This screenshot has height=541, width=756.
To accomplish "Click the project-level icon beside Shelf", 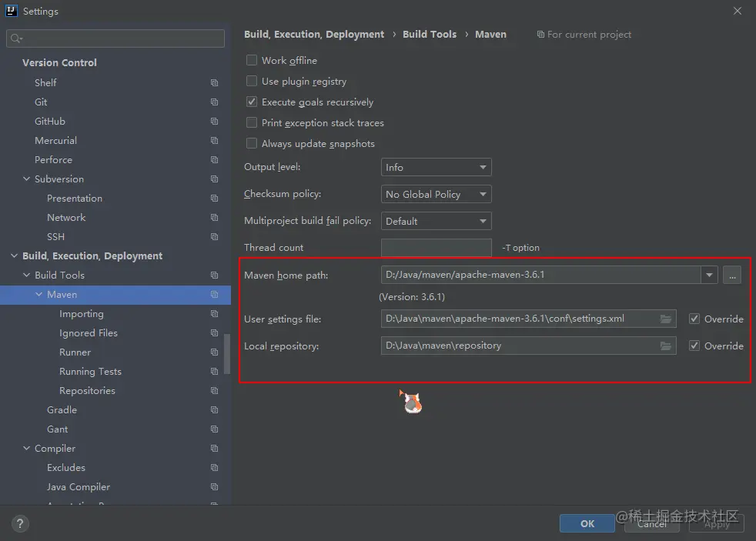I will [215, 83].
